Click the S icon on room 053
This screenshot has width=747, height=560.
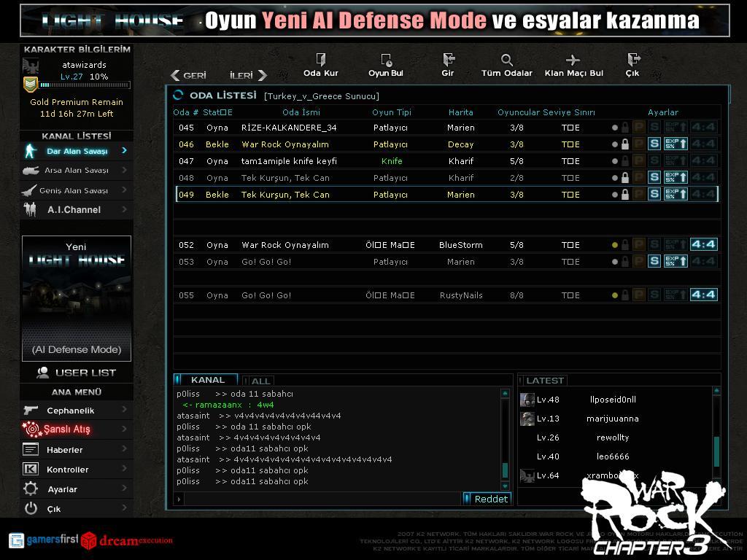point(654,261)
